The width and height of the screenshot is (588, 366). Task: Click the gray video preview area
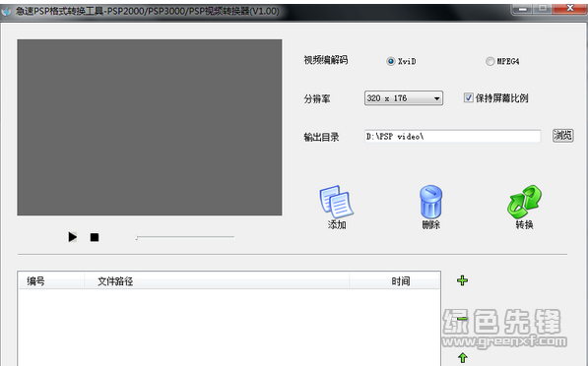coord(150,127)
